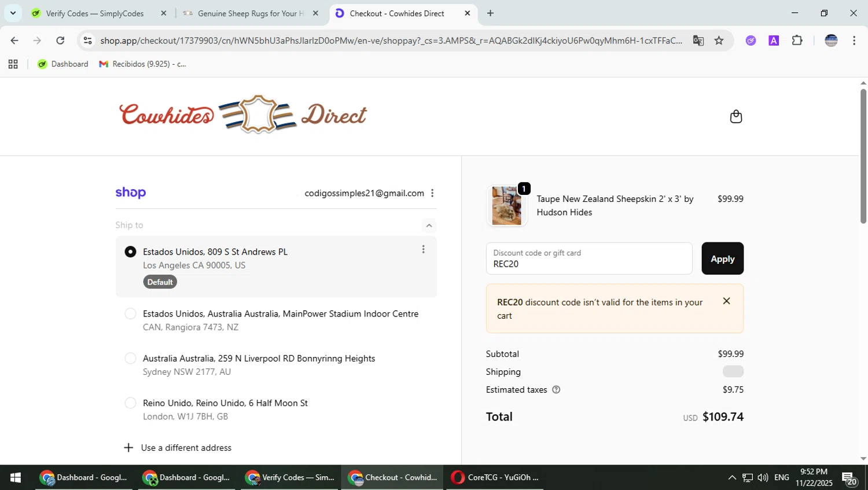Click the Default address badge

[x=160, y=282]
